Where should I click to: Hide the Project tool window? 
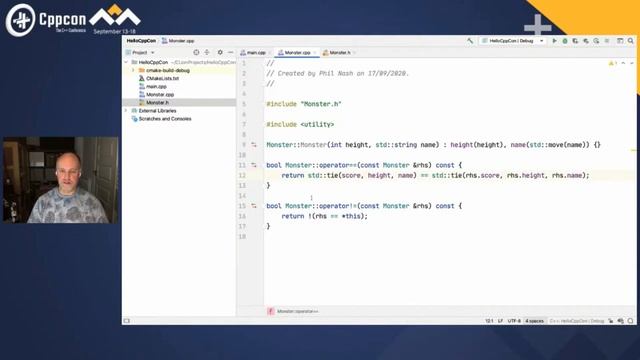click(231, 52)
